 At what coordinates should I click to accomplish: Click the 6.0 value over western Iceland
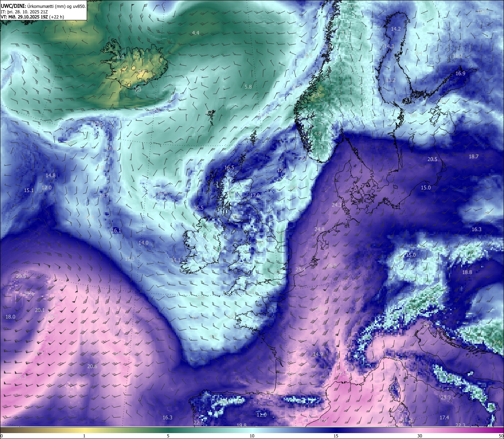(x=121, y=57)
